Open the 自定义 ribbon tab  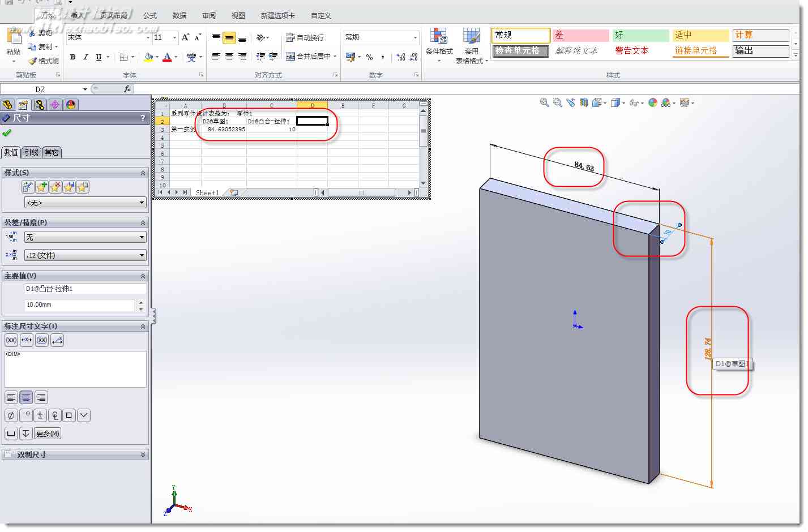click(x=321, y=15)
